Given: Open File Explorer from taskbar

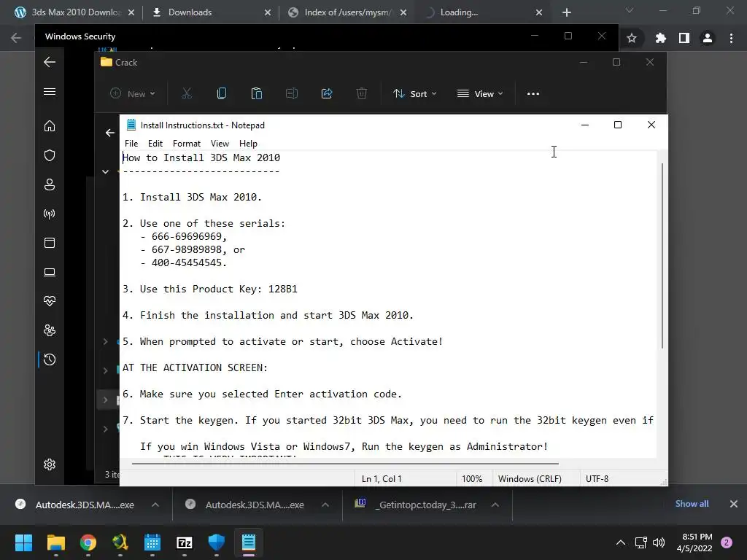Looking at the screenshot, I should tap(55, 542).
